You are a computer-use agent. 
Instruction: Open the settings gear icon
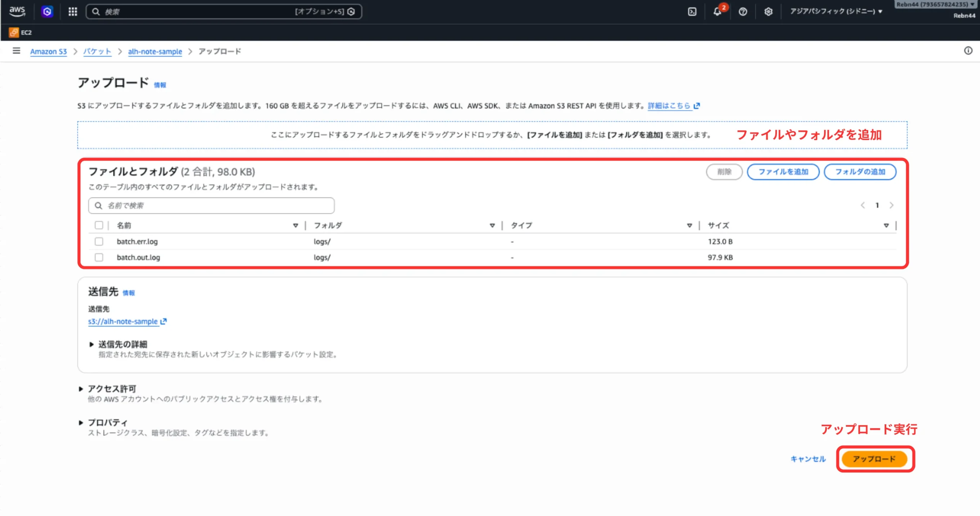pos(768,11)
